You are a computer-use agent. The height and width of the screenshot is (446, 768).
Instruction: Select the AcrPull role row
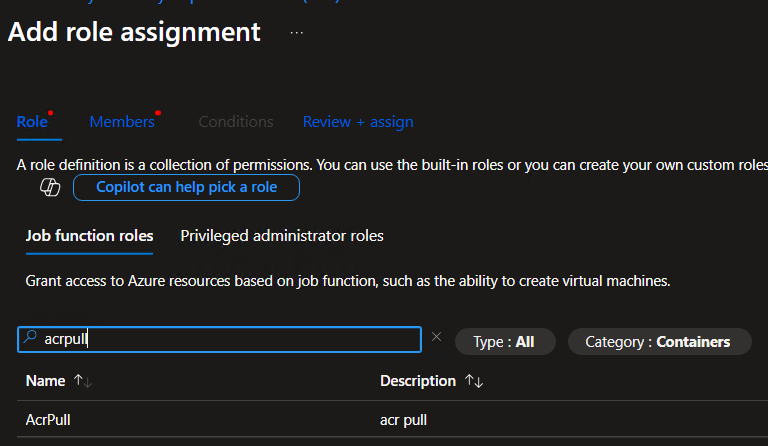pyautogui.click(x=392, y=420)
